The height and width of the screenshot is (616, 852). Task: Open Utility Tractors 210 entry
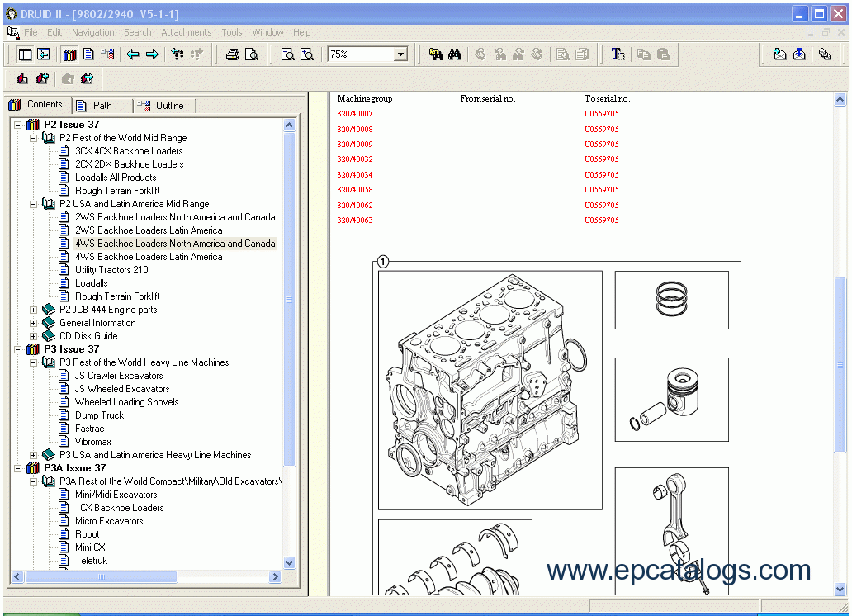tap(111, 270)
